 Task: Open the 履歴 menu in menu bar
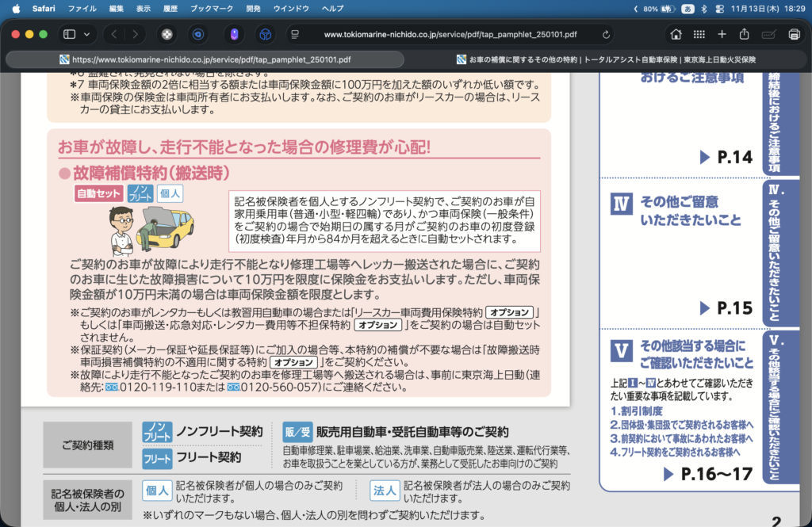point(170,8)
